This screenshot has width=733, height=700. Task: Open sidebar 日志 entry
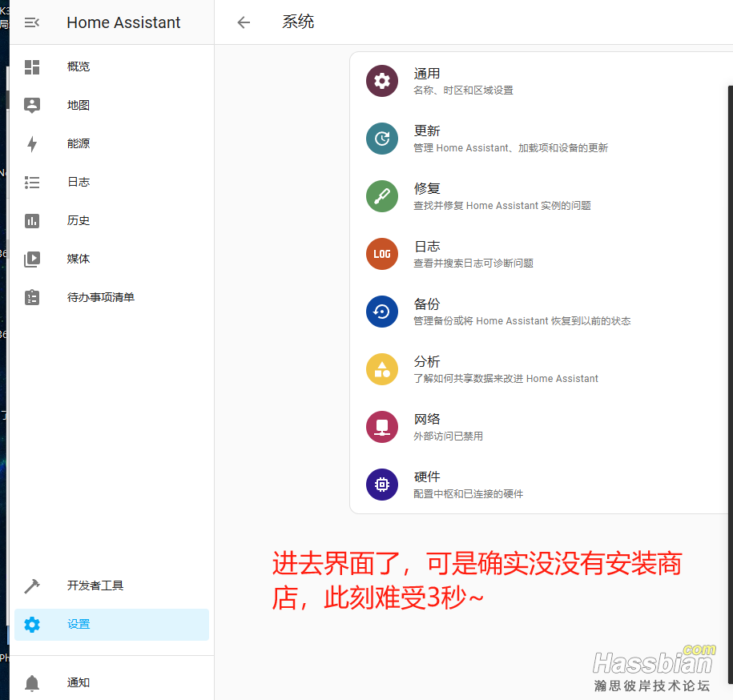tap(111, 183)
